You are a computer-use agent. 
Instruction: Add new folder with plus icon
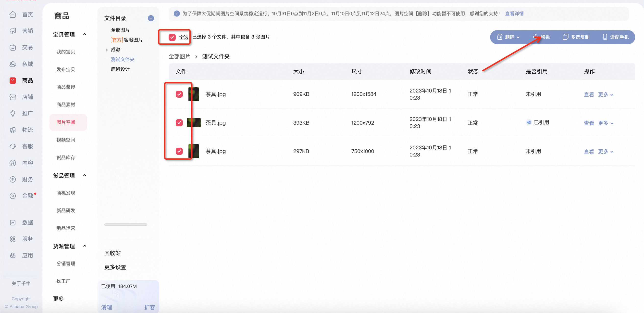[x=151, y=18]
